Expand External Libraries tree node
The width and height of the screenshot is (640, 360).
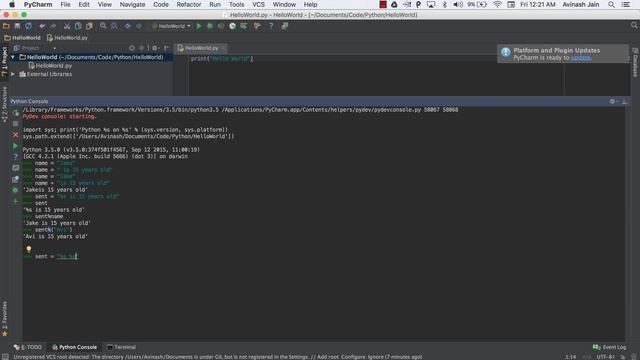(x=13, y=74)
